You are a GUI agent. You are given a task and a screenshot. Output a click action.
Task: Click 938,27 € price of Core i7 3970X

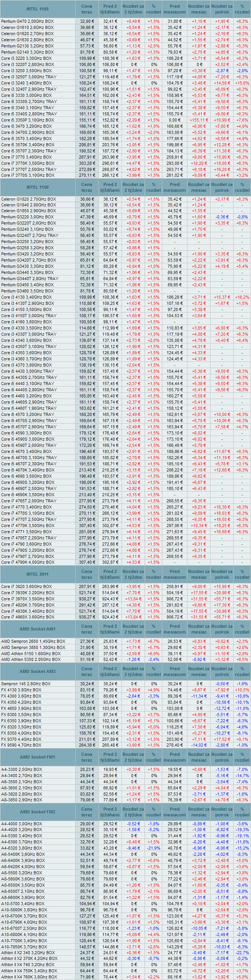click(x=87, y=599)
